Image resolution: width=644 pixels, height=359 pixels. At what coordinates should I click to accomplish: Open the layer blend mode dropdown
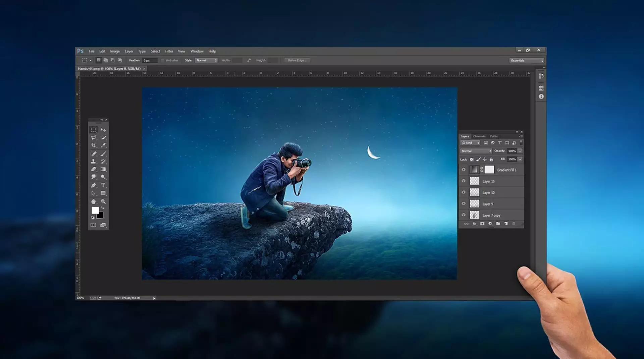point(476,151)
